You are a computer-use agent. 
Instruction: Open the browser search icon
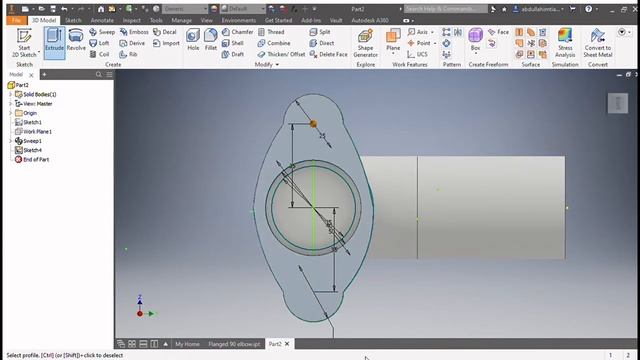99,74
